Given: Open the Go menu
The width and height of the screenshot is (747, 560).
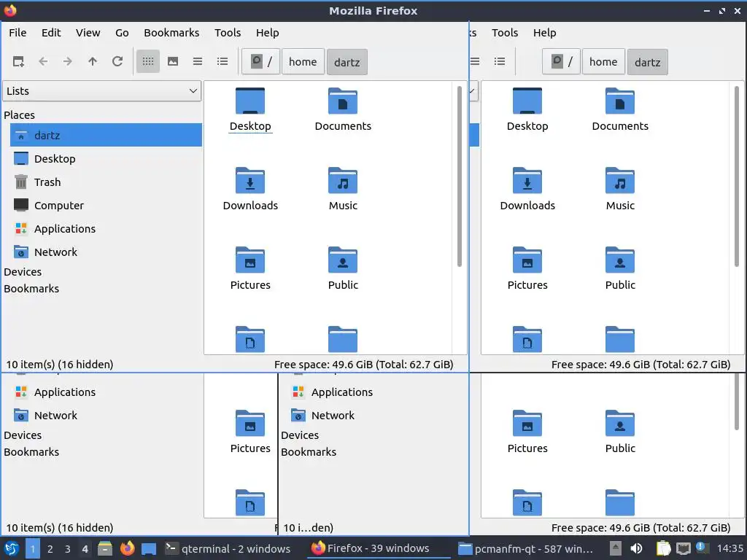Looking at the screenshot, I should click(x=122, y=33).
